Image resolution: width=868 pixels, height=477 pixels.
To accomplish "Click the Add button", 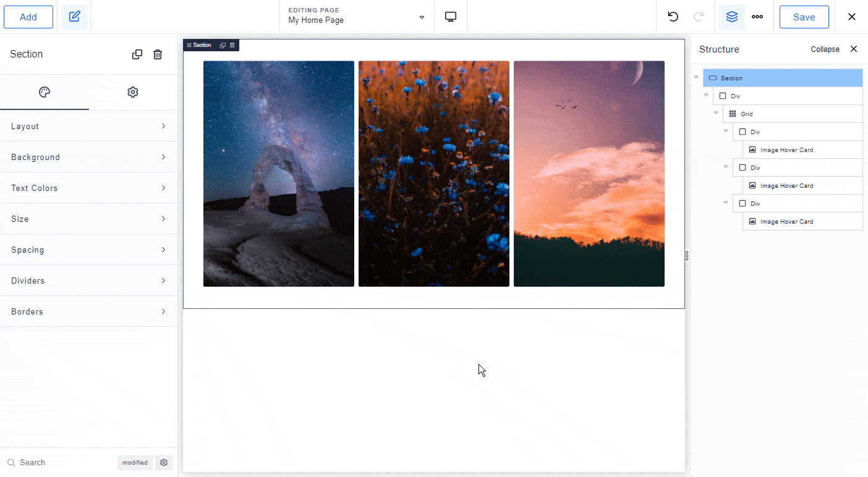I will click(x=28, y=17).
